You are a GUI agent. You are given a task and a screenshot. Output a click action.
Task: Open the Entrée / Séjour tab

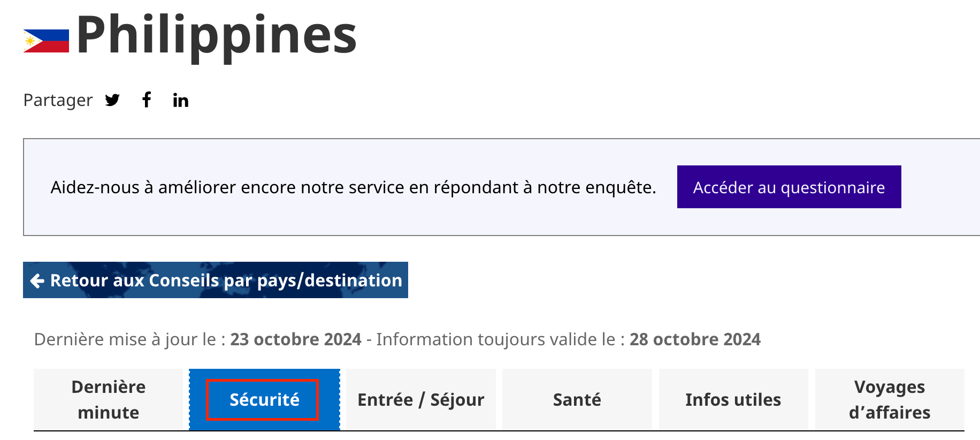(420, 400)
